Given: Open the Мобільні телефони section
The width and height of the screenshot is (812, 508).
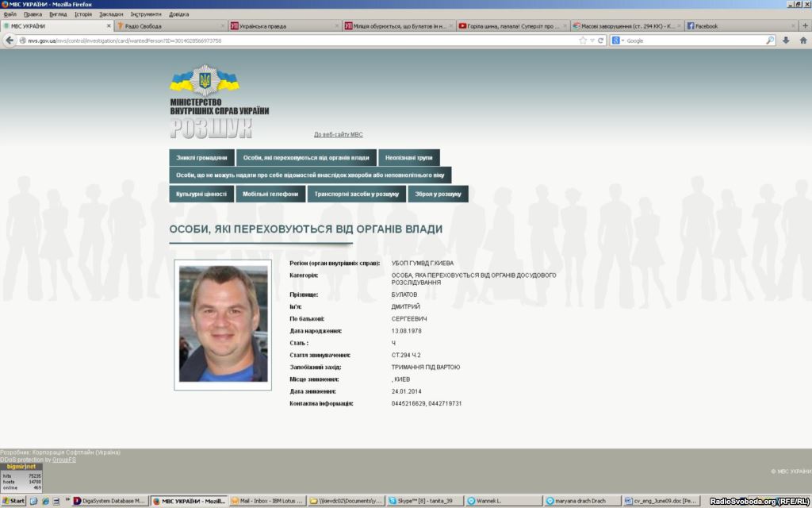Looking at the screenshot, I should 270,194.
